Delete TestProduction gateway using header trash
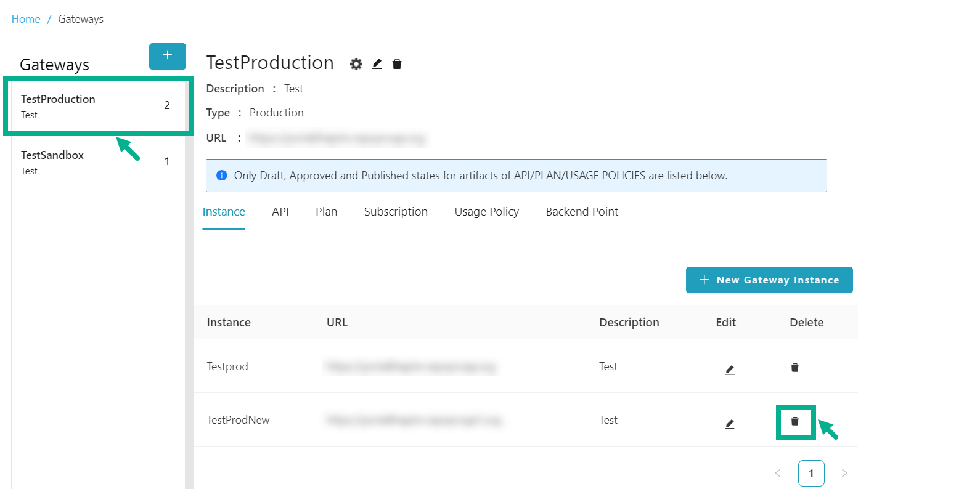The width and height of the screenshot is (980, 489). click(x=397, y=64)
